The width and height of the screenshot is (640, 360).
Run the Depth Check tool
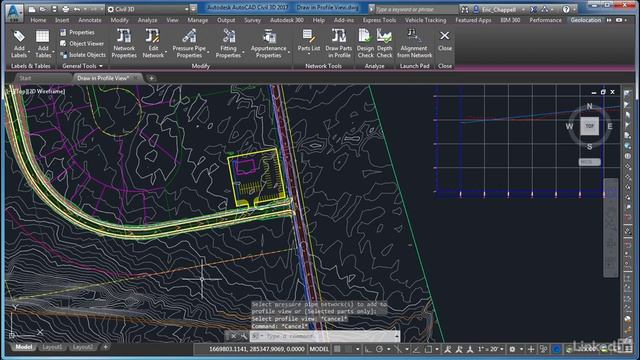coord(384,44)
